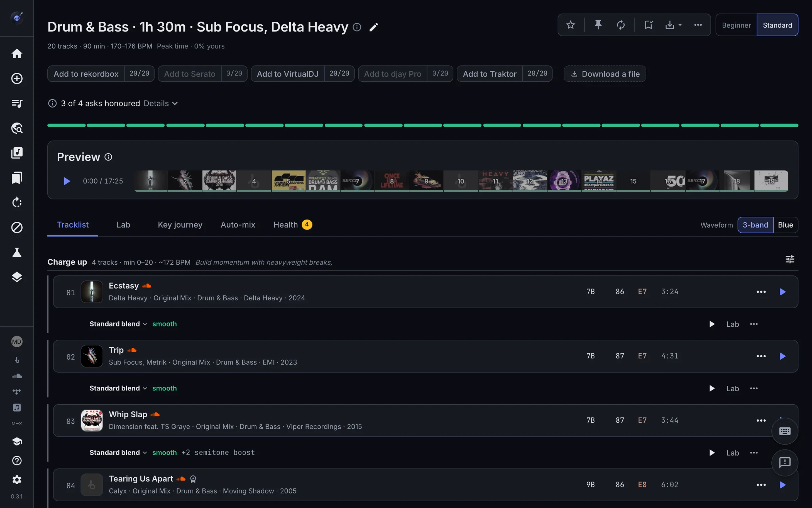Open the bookmarks icon in sidebar
Image resolution: width=812 pixels, height=508 pixels.
coord(17,178)
